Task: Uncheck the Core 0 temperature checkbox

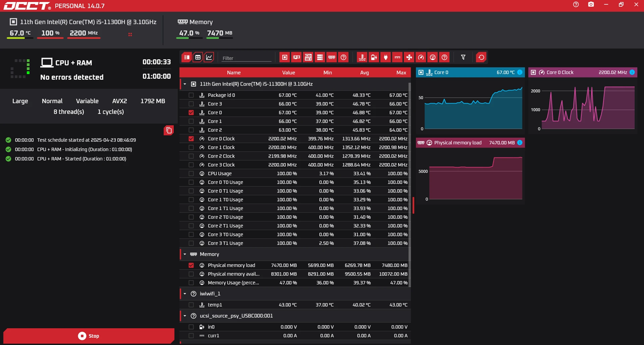Action: [191, 113]
